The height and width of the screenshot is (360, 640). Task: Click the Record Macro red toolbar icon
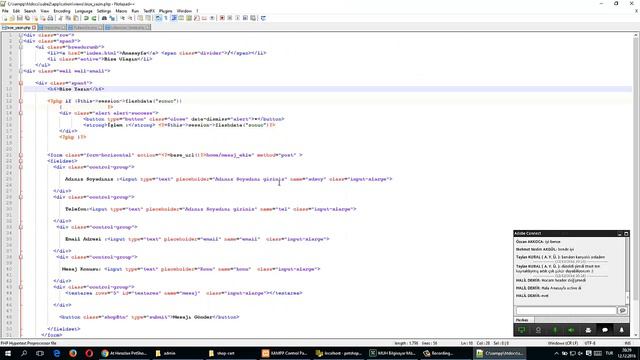[x=222, y=18]
